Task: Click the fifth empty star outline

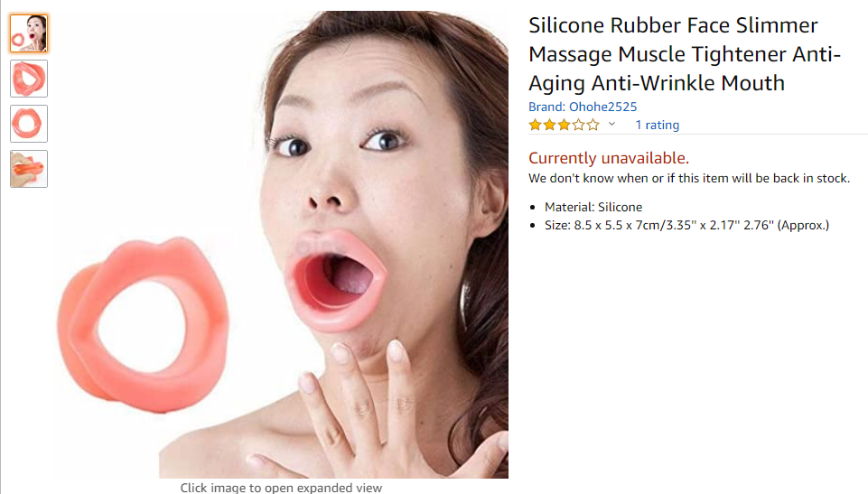Action: [x=593, y=125]
